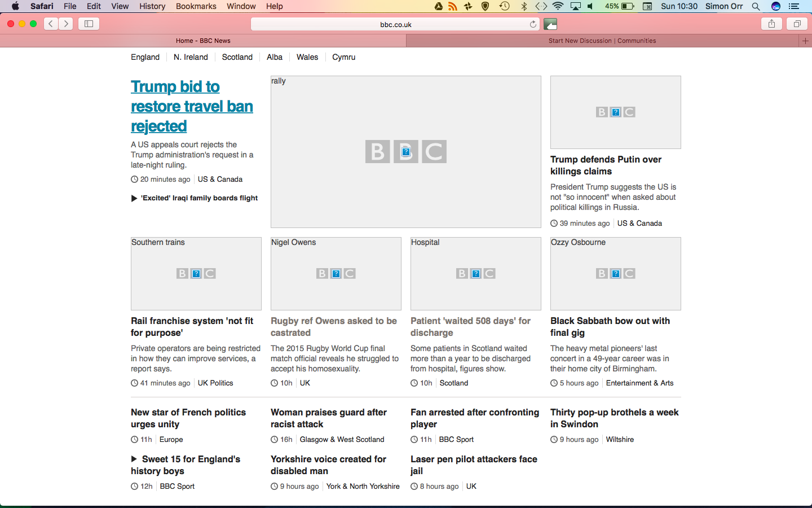
Task: Open the Scotland news section
Action: pyautogui.click(x=237, y=57)
